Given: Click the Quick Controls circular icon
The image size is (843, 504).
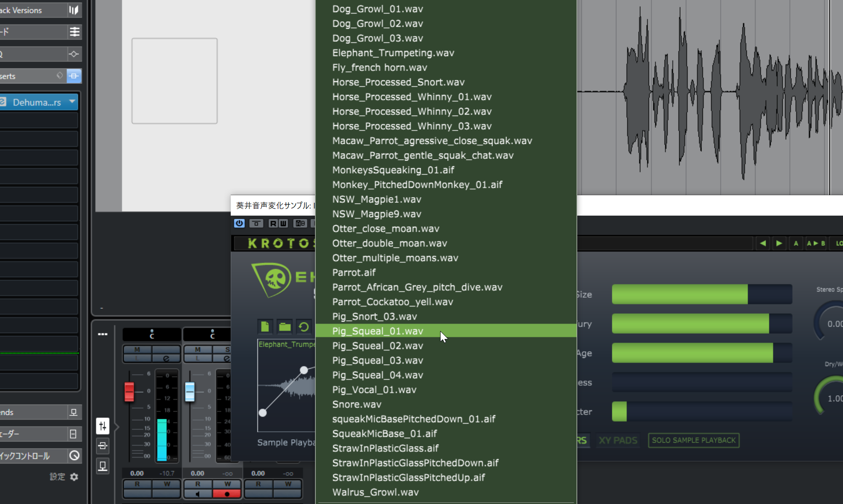Looking at the screenshot, I should coord(74,456).
